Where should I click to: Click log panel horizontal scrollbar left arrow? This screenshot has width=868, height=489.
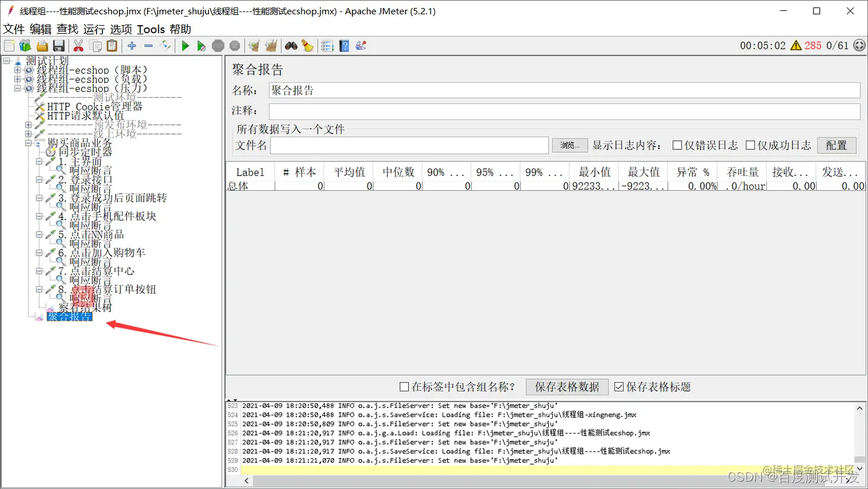pos(246,480)
